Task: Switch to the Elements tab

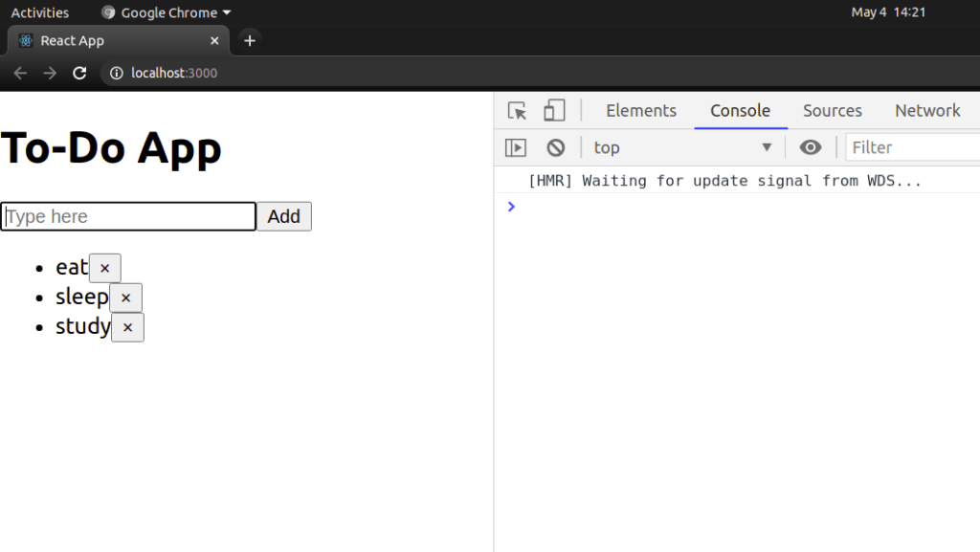Action: pyautogui.click(x=640, y=110)
